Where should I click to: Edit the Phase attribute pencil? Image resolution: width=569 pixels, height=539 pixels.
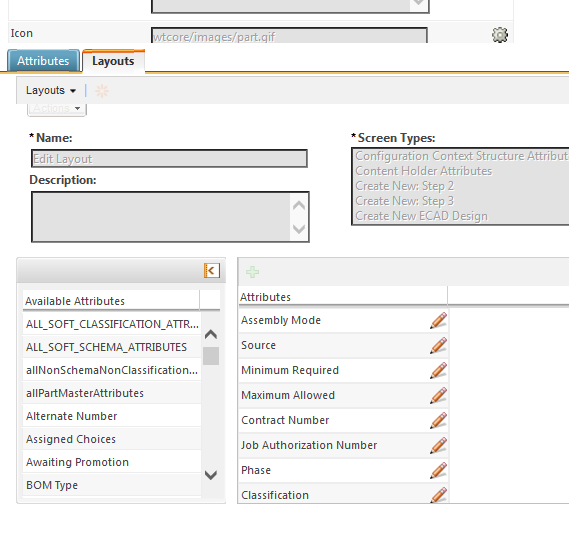438,470
